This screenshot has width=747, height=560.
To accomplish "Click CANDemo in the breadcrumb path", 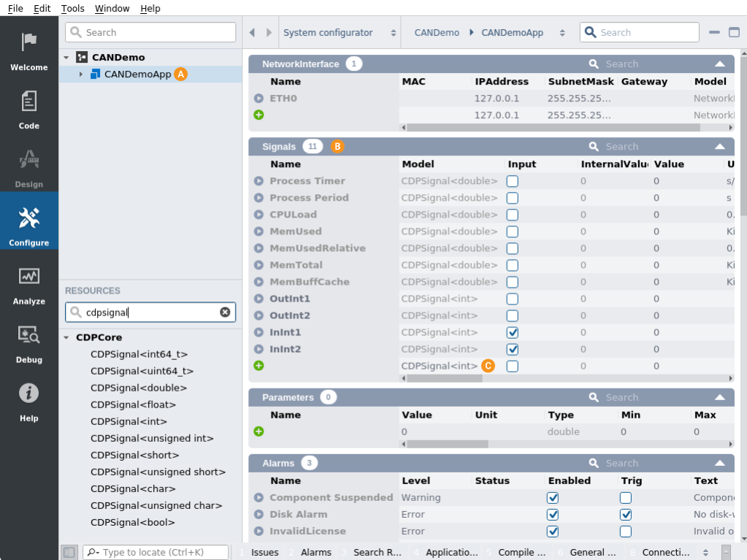I will (x=437, y=33).
